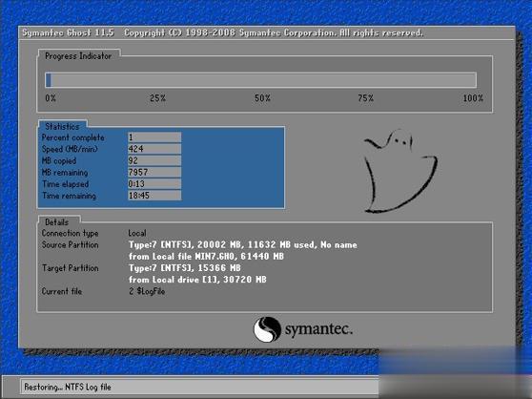Screen dimensions: 532x399
Task: Select the Details panel label
Action: coord(56,222)
